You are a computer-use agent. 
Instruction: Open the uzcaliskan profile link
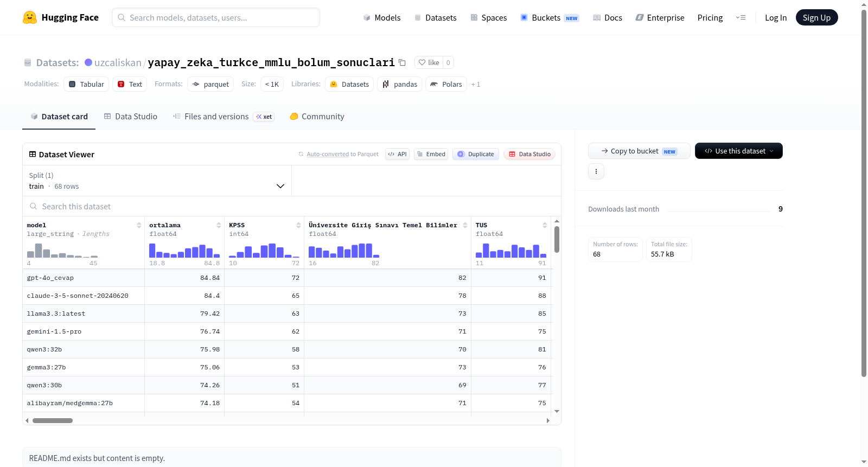click(118, 62)
